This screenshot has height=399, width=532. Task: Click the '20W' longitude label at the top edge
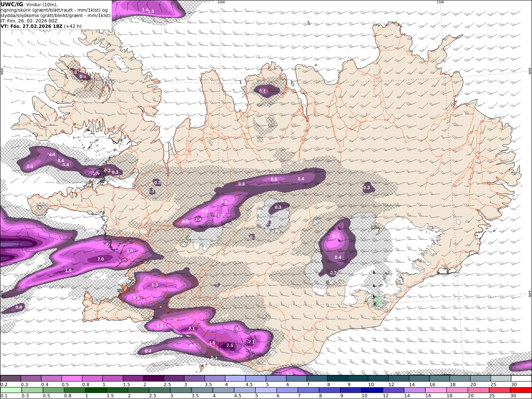[221, 2]
